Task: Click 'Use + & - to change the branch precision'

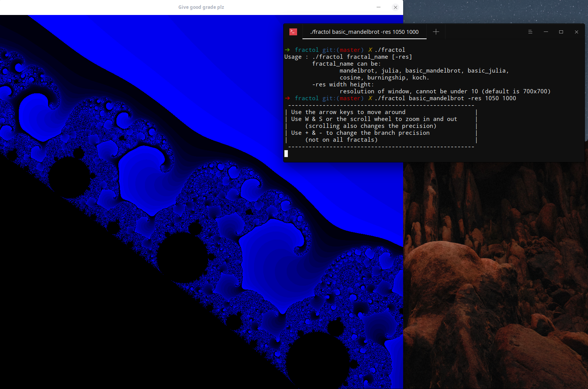Action: (x=360, y=133)
